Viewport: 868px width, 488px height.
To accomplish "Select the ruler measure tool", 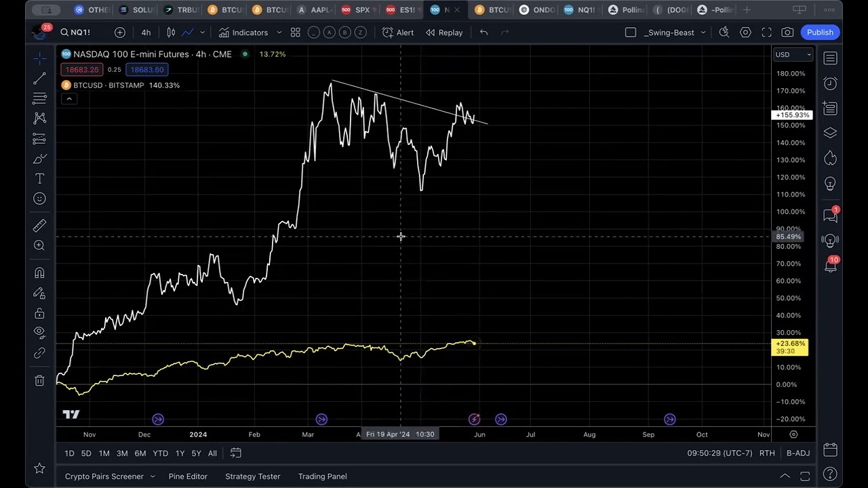I will point(39,225).
